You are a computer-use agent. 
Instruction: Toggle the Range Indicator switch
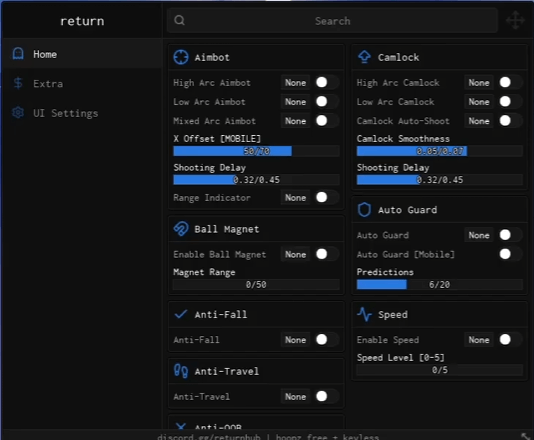click(327, 197)
